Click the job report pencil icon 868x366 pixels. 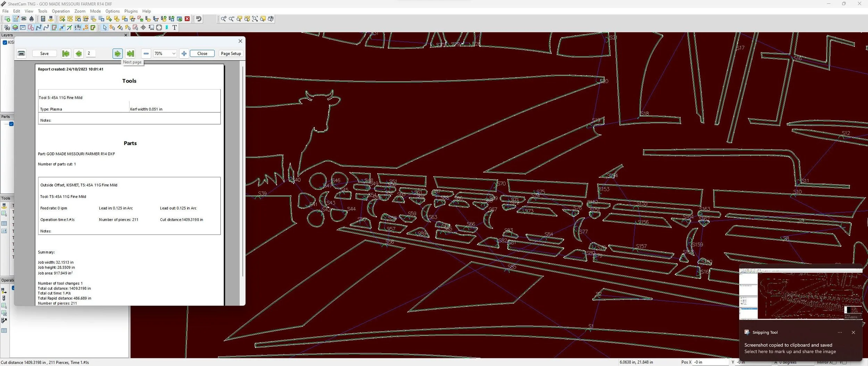(16, 19)
